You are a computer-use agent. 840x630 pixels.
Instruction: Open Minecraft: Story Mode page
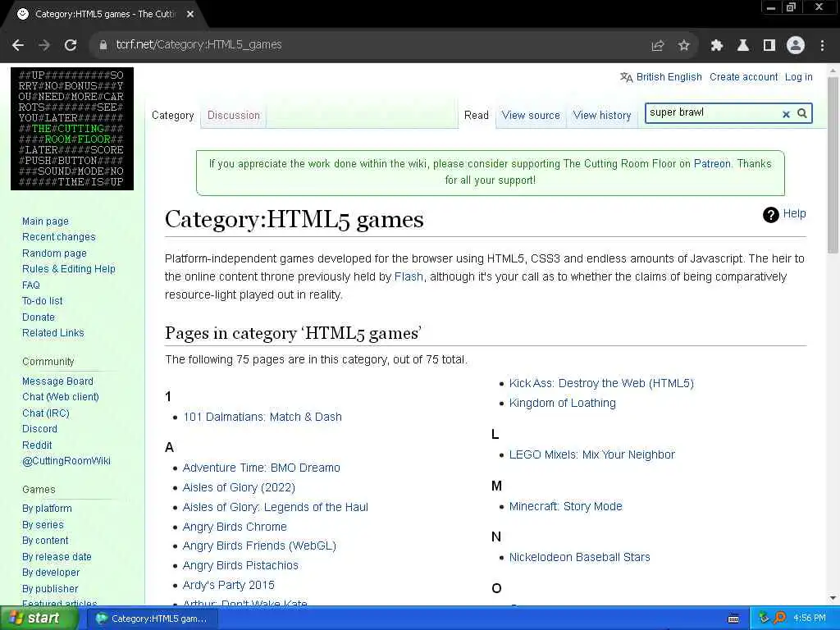coord(566,506)
